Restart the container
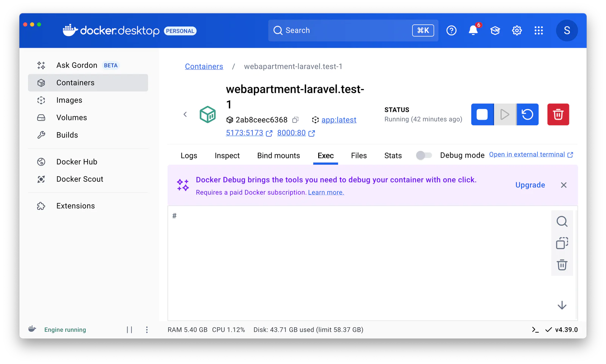606x364 pixels. pyautogui.click(x=527, y=114)
